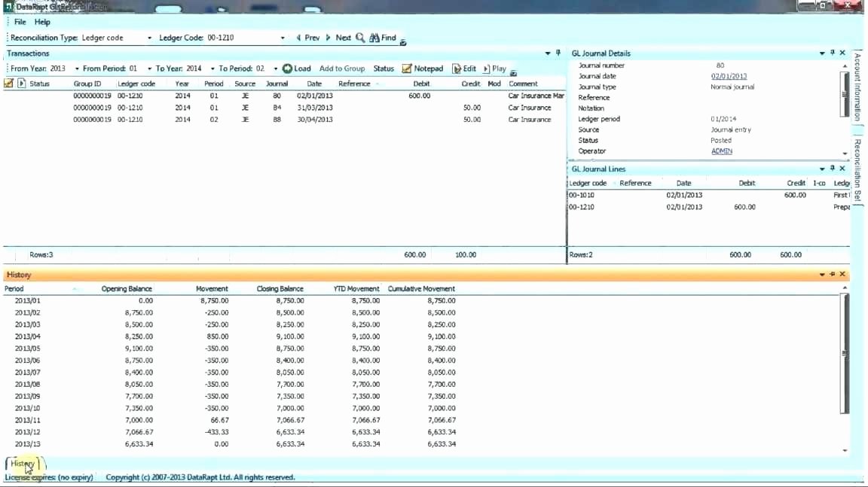Open Notepad via its icon
The height and width of the screenshot is (487, 868).
click(x=407, y=68)
